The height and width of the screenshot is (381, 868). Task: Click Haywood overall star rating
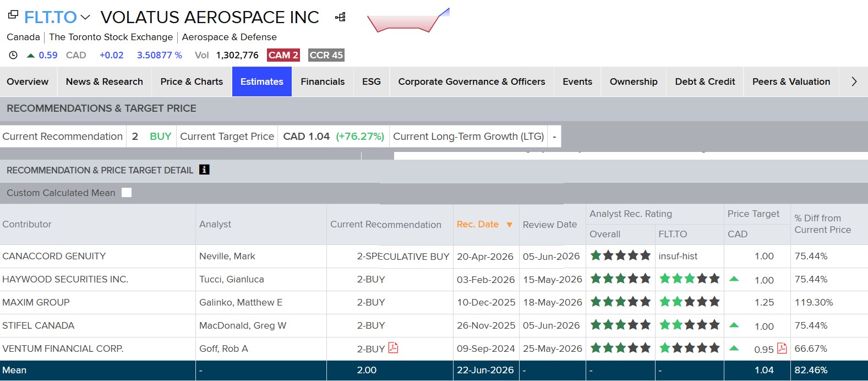[620, 279]
